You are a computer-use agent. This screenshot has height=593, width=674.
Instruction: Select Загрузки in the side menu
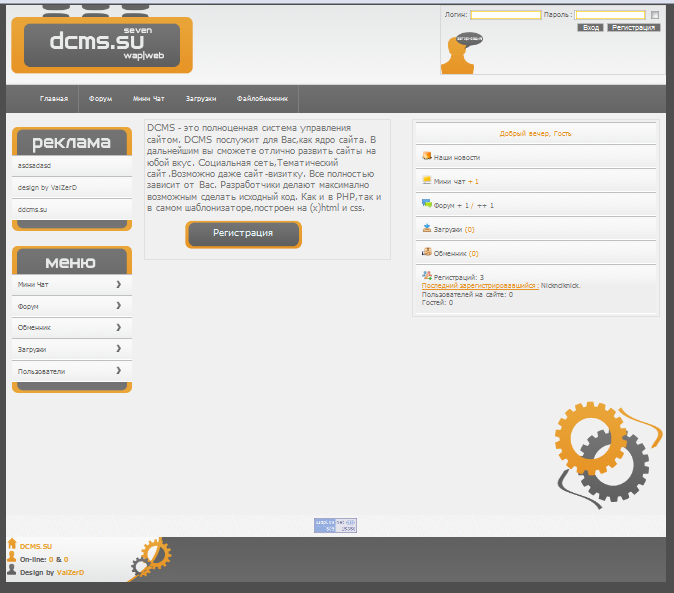click(x=32, y=349)
